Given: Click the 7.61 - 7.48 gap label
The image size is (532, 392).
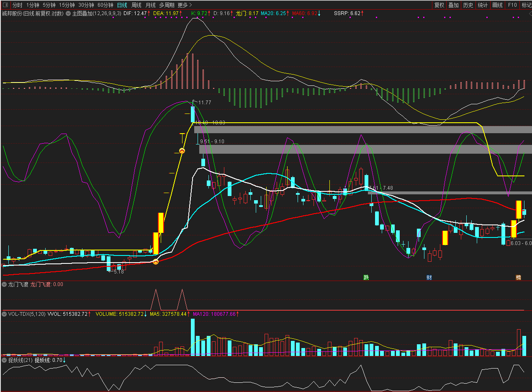Looking at the screenshot, I should 381,188.
